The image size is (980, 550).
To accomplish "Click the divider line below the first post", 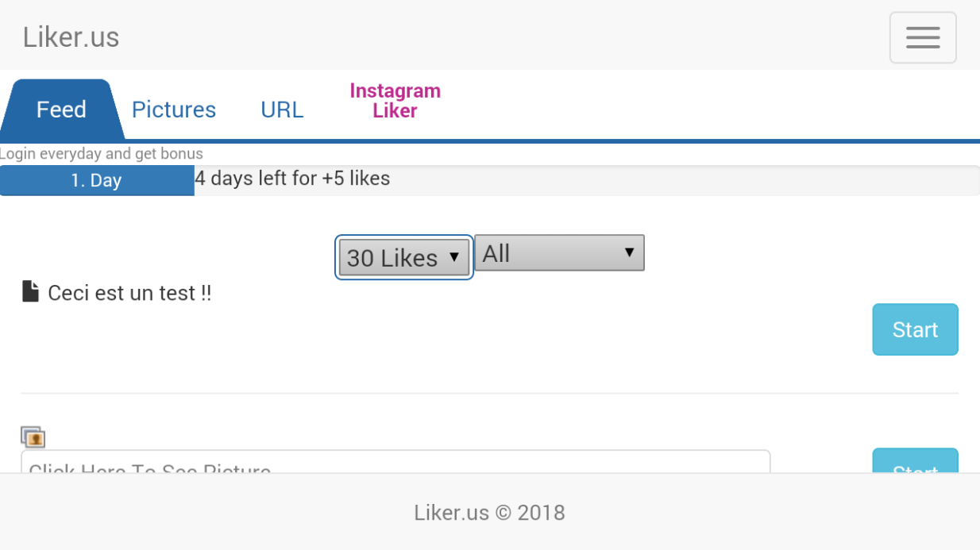I will coord(489,393).
